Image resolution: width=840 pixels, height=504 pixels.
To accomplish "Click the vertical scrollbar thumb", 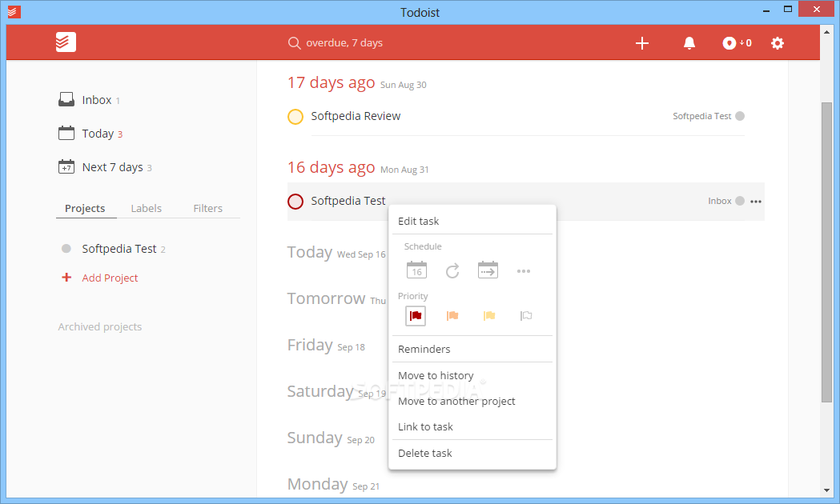I will tap(826, 251).
